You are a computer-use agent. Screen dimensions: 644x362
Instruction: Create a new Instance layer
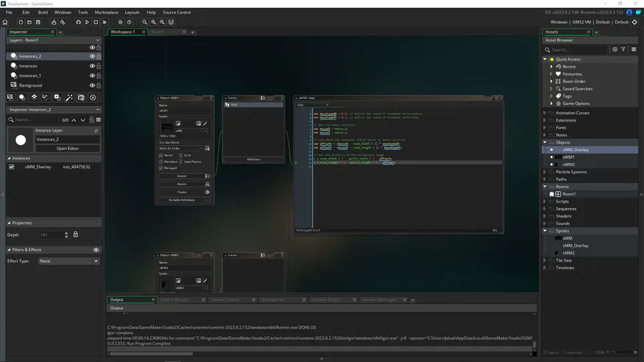pyautogui.click(x=22, y=97)
